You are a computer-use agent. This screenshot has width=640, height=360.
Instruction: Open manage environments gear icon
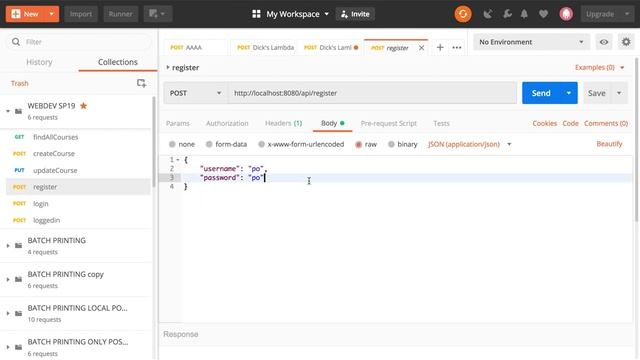tap(626, 42)
